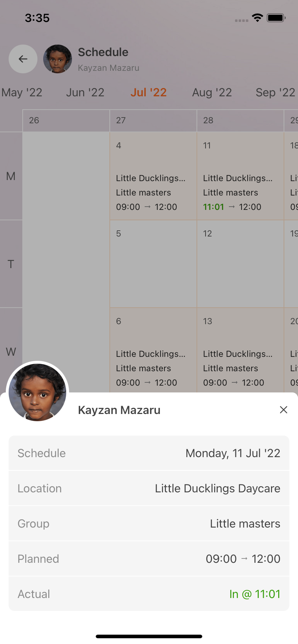This screenshot has height=644, width=298.
Task: Select the empty Tuesday 12 July cell
Action: [x=240, y=264]
